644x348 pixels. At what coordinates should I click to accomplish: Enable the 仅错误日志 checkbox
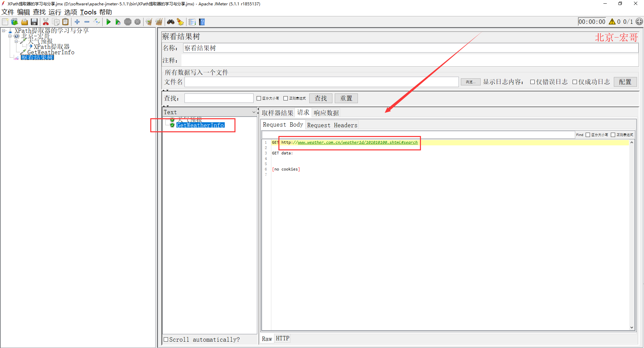[x=533, y=82]
